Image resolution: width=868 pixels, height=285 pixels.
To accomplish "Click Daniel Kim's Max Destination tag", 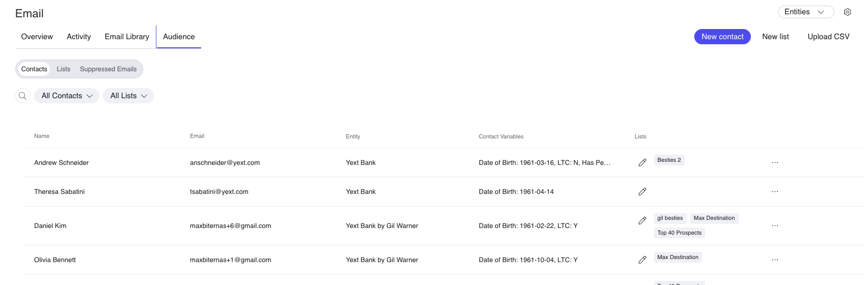I will point(714,218).
